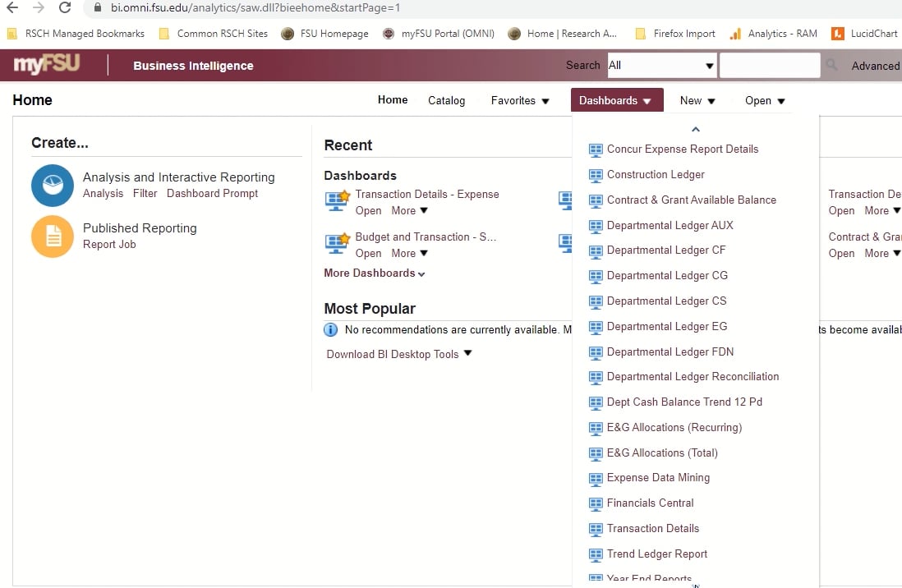Open the Search scope 'All' dropdown
The width and height of the screenshot is (902, 588).
coord(661,66)
